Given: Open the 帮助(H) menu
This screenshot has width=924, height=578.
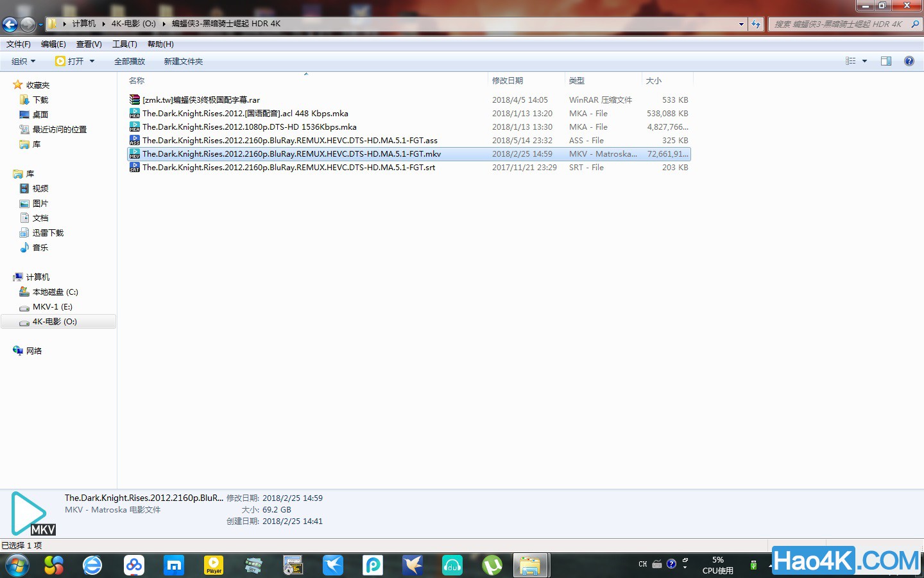Looking at the screenshot, I should click(160, 44).
